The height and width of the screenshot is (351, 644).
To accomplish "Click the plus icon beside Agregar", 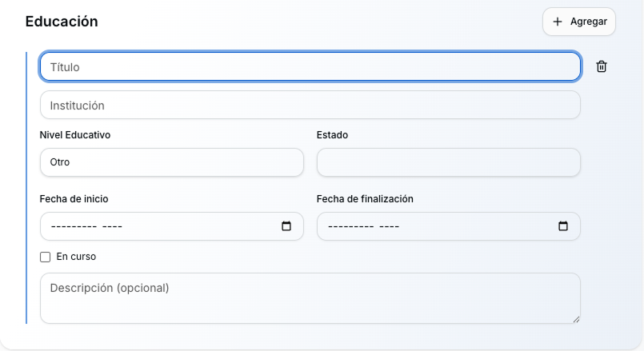I will click(558, 22).
